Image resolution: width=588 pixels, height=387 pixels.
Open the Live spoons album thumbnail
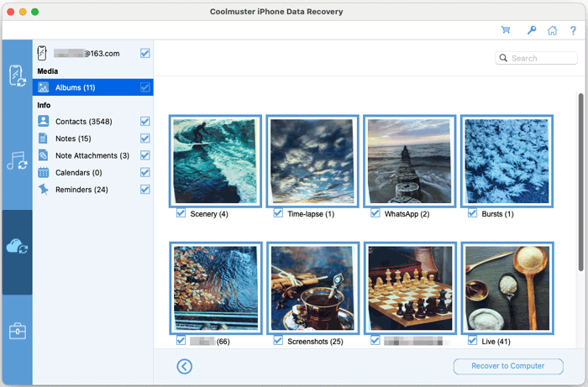[507, 288]
